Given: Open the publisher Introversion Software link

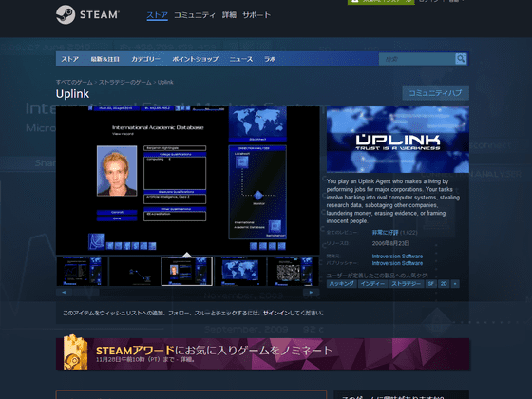Looking at the screenshot, I should point(397,263).
